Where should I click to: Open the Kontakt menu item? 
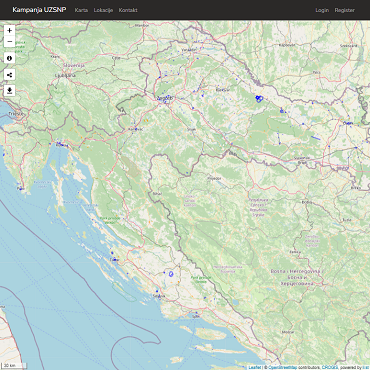point(128,10)
